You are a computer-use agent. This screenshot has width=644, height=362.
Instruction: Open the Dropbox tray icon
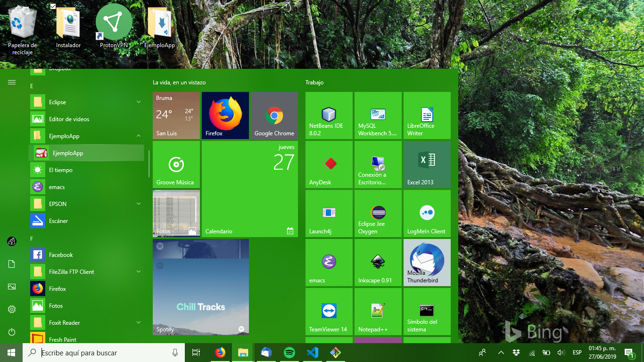(x=516, y=353)
